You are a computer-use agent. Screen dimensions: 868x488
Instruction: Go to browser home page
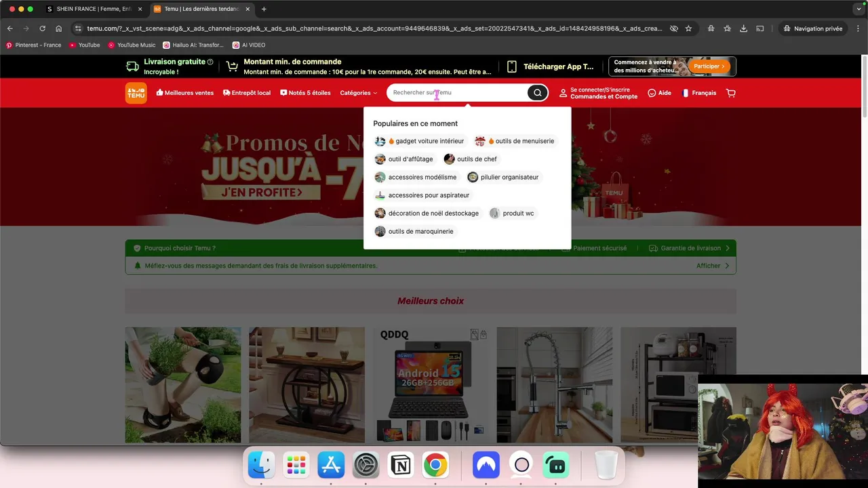tap(59, 28)
